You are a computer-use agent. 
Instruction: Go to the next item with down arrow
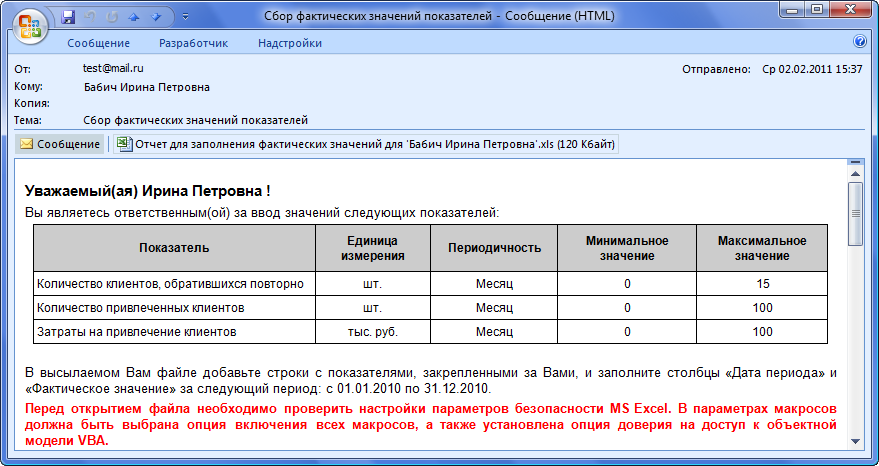[156, 17]
